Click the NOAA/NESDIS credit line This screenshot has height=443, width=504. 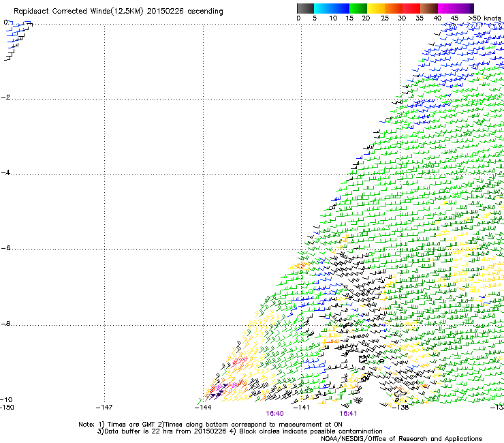(x=401, y=439)
